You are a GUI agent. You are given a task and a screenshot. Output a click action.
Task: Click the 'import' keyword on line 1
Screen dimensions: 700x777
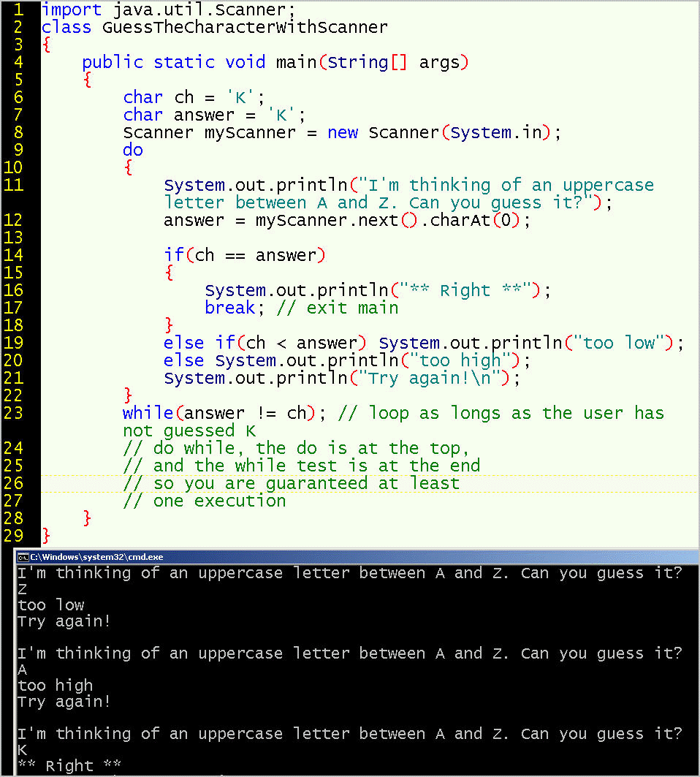(x=72, y=10)
